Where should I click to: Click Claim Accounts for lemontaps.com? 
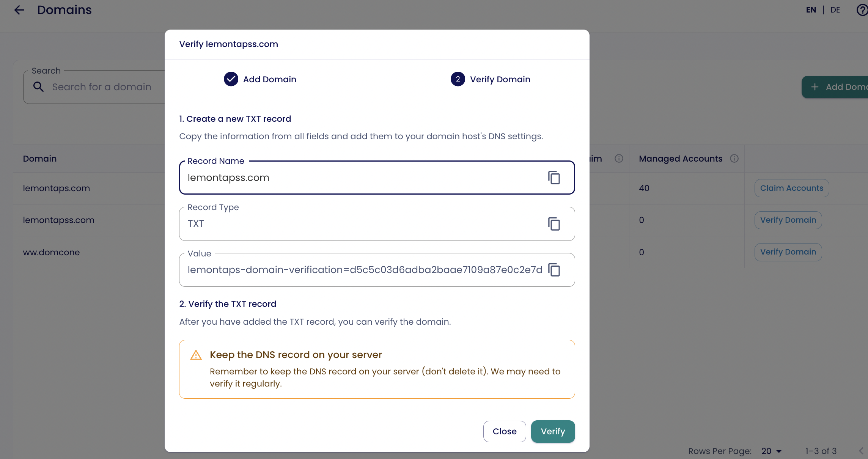(791, 188)
